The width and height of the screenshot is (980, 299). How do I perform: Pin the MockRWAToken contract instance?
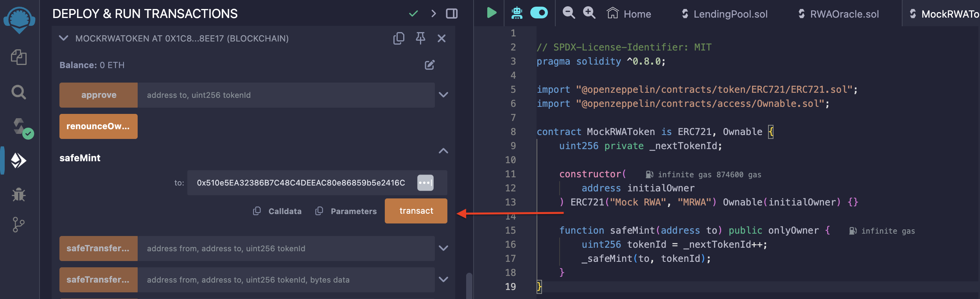point(420,38)
